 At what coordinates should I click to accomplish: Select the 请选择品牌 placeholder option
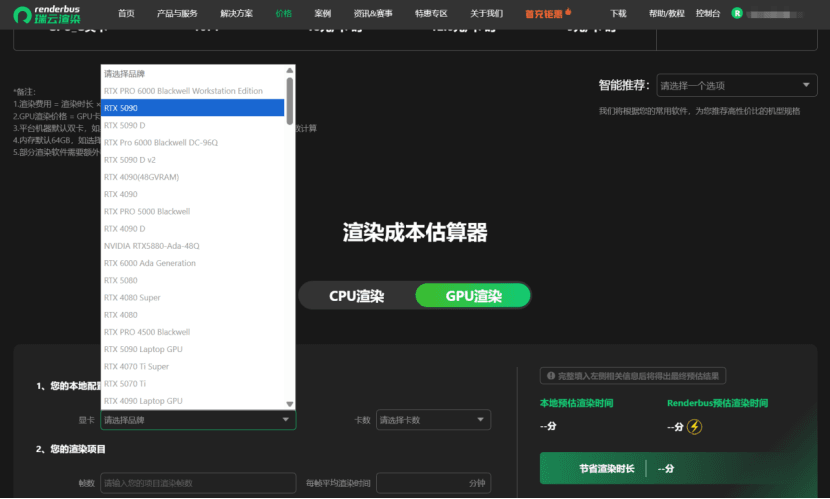(193, 74)
